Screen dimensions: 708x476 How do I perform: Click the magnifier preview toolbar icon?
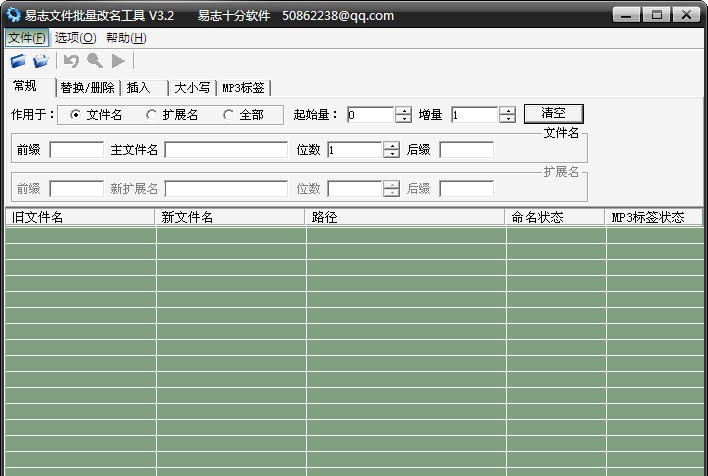click(x=95, y=61)
